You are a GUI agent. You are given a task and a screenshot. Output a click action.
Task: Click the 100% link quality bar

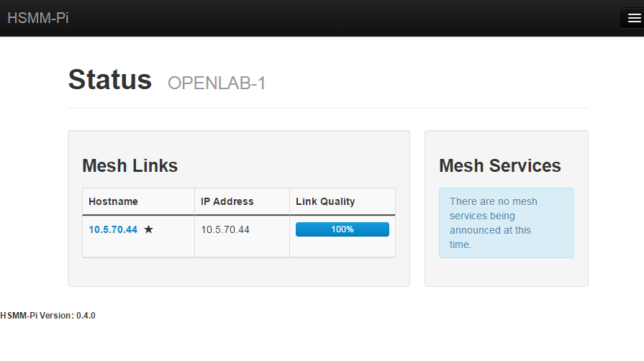pos(342,229)
